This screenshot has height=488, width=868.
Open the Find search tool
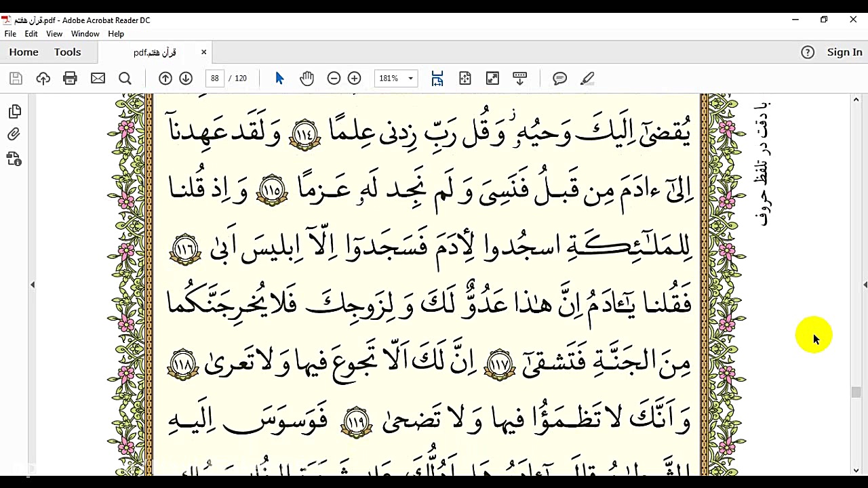(125, 78)
